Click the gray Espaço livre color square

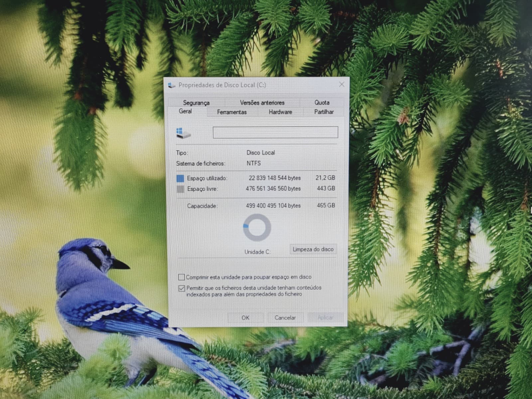click(x=180, y=189)
